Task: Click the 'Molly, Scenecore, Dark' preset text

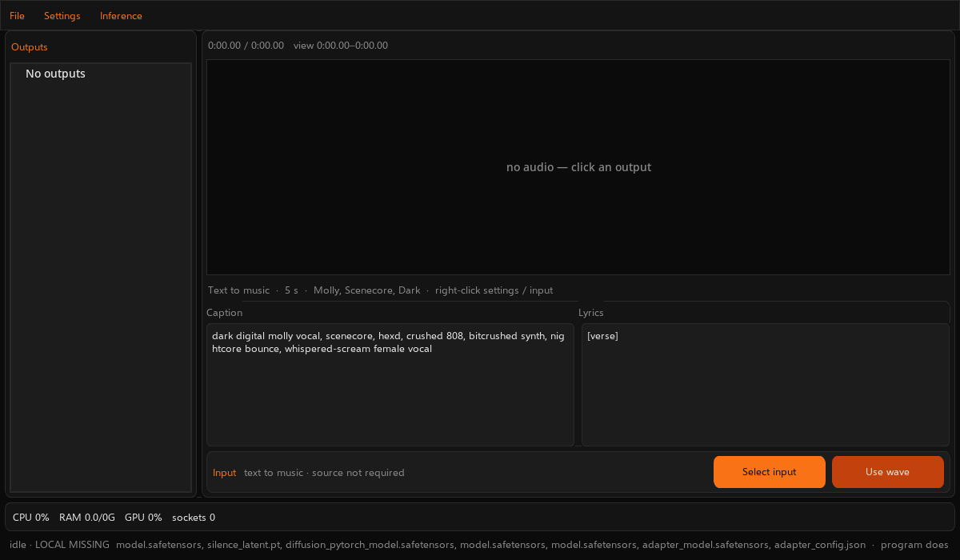Action: click(x=366, y=290)
